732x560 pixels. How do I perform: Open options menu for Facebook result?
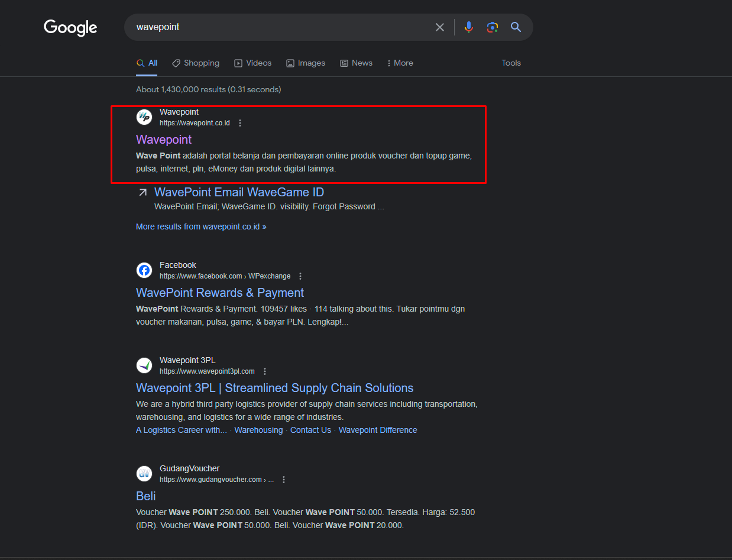point(300,276)
